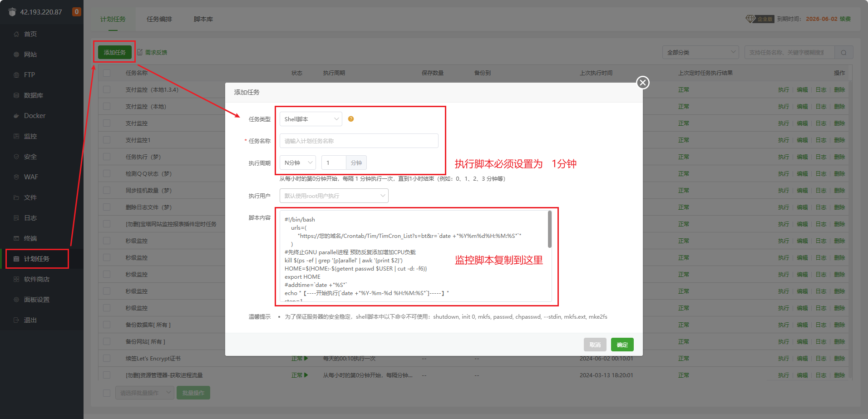Open the N分钟 execution cycle dropdown
The image size is (868, 419).
pos(298,163)
